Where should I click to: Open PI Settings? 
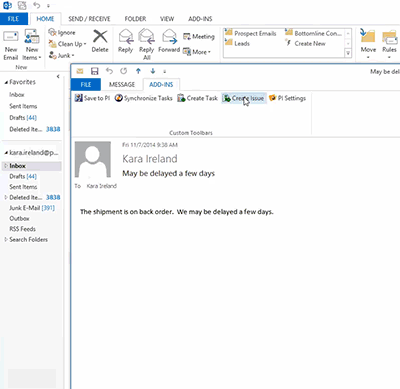(287, 98)
